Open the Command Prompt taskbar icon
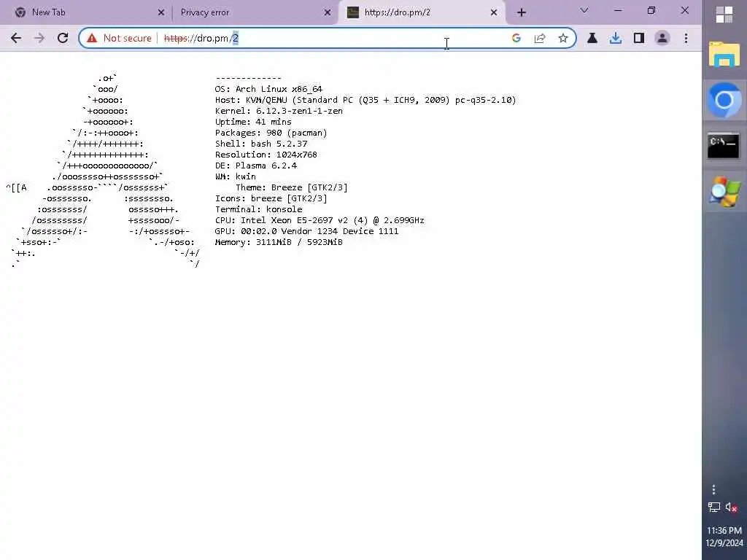The image size is (747, 560). [724, 146]
